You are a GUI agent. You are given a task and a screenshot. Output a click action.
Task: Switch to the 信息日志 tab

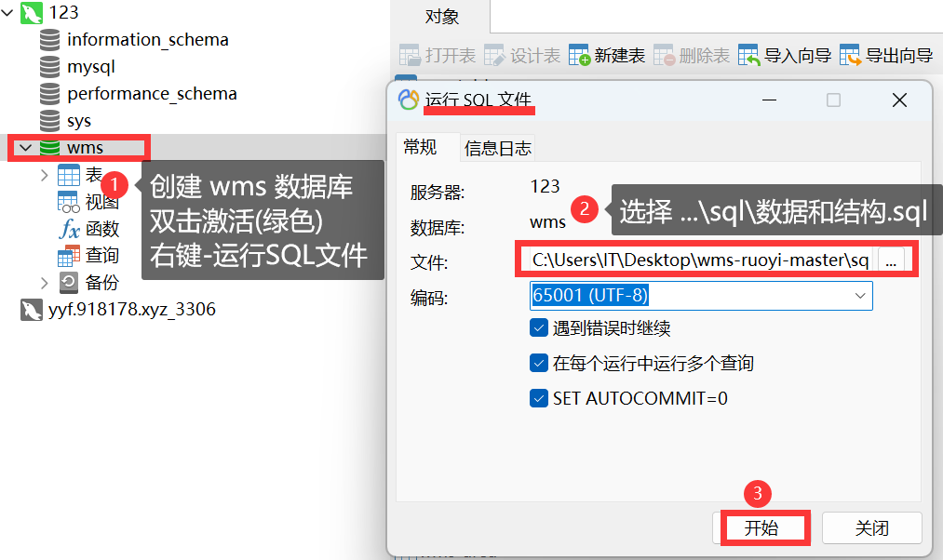click(x=497, y=148)
